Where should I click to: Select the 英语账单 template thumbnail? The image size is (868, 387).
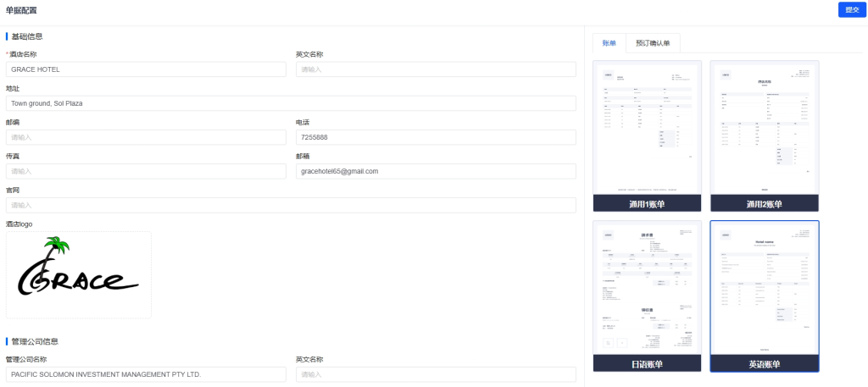(x=765, y=288)
